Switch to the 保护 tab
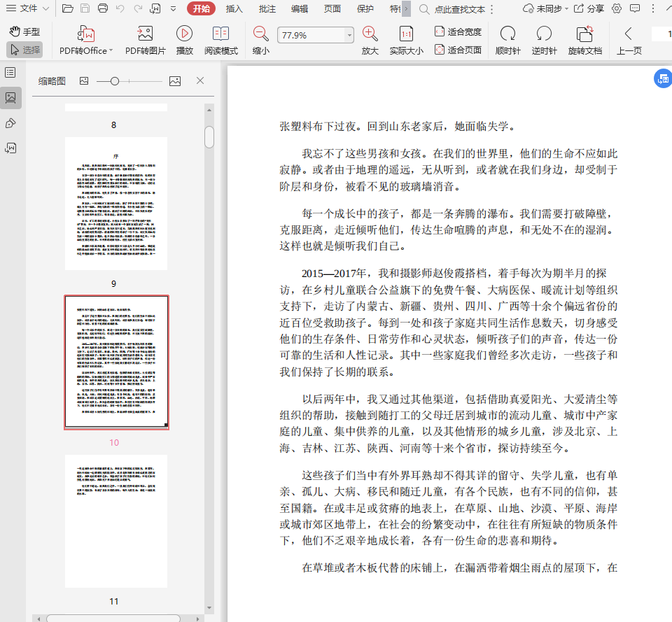Viewport: 672px width, 622px height. pyautogui.click(x=365, y=8)
